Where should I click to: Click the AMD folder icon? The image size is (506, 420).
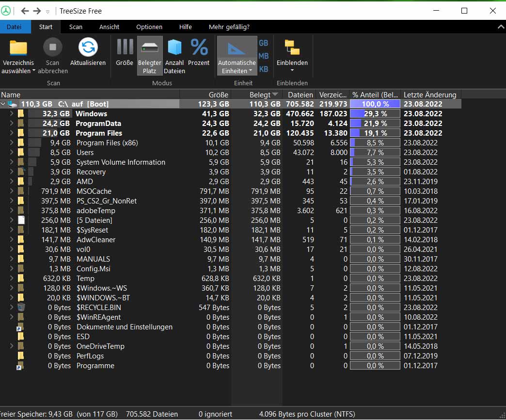pos(21,181)
